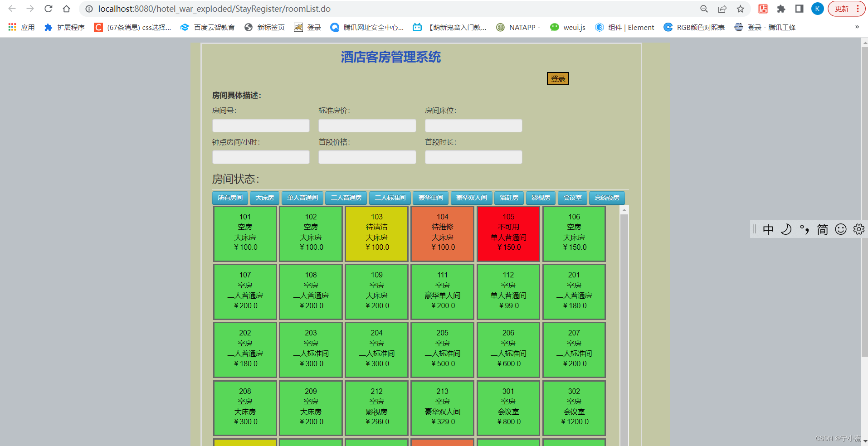The image size is (868, 446).
Task: Select the 大床房 tab
Action: [265, 198]
